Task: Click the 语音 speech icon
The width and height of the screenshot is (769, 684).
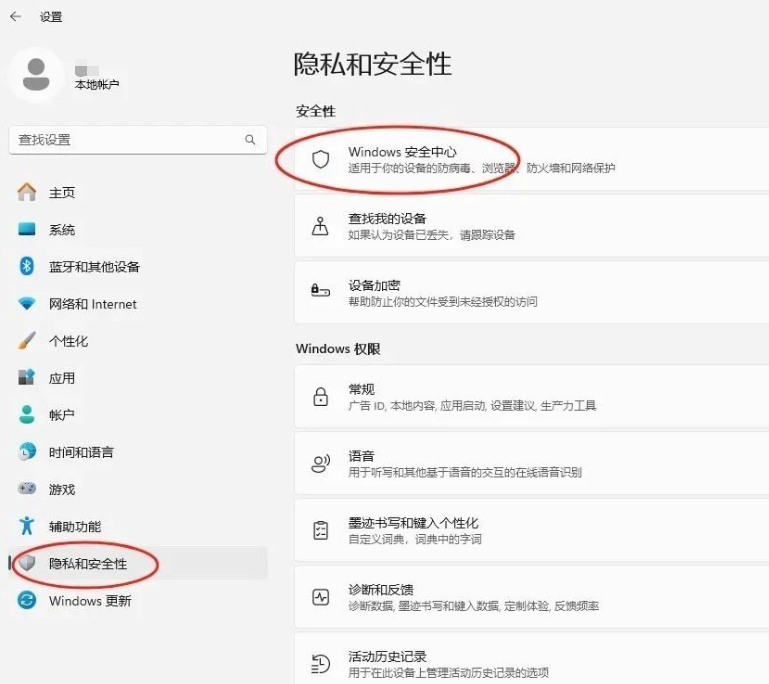Action: point(320,463)
